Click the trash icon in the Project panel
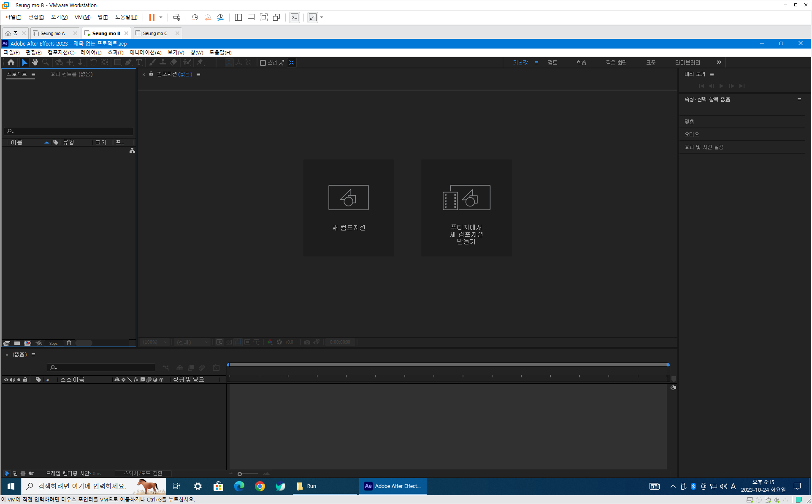The image size is (812, 504). 69,343
